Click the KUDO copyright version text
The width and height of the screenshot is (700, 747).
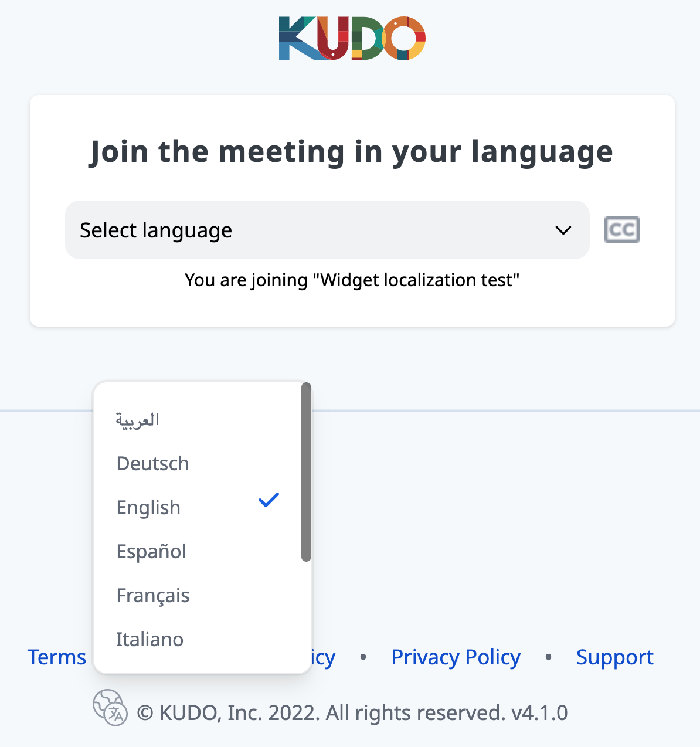pos(352,713)
